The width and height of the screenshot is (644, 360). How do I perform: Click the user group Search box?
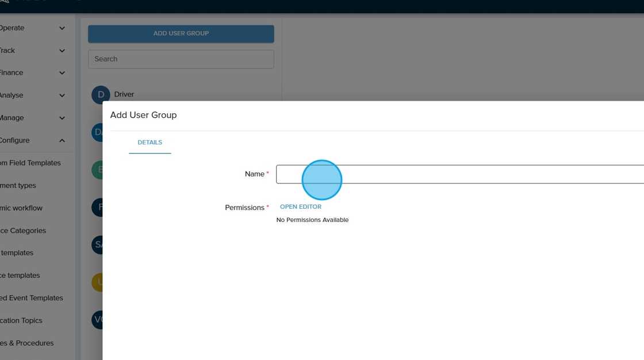(x=181, y=59)
